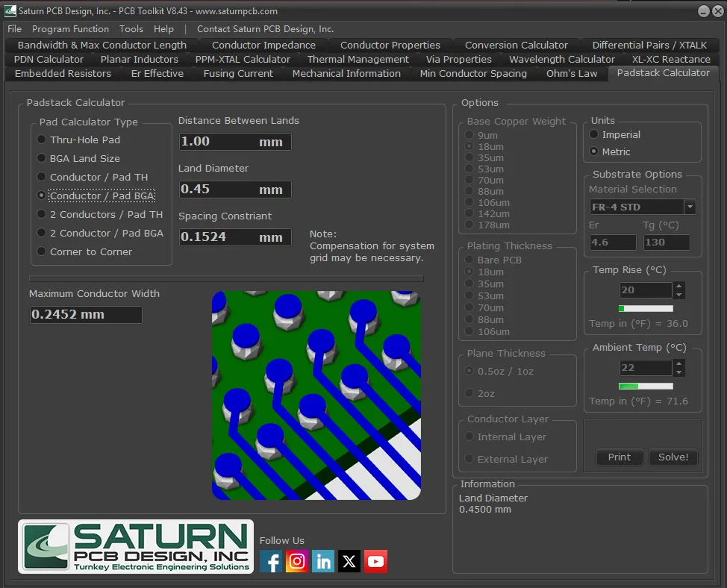727x588 pixels.
Task: Open the File menu
Action: coord(14,28)
